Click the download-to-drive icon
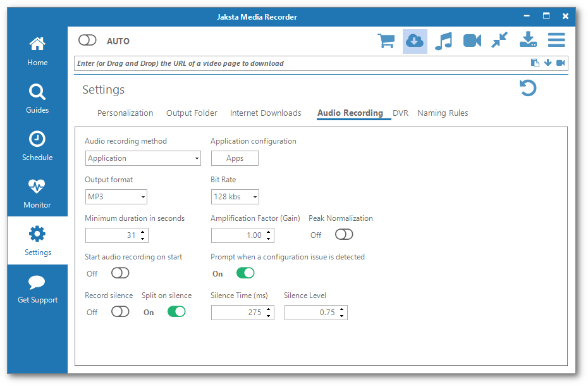588x386 pixels. coord(528,39)
